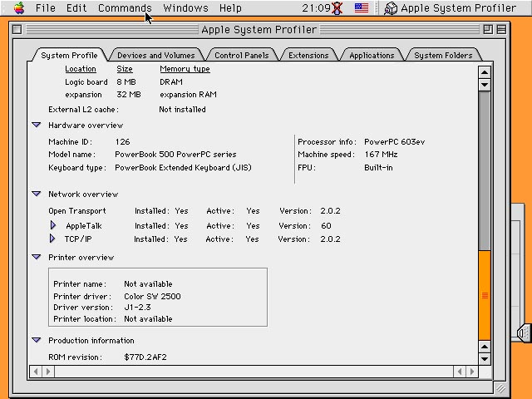Open the Windows menu
The height and width of the screenshot is (399, 532).
(185, 7)
